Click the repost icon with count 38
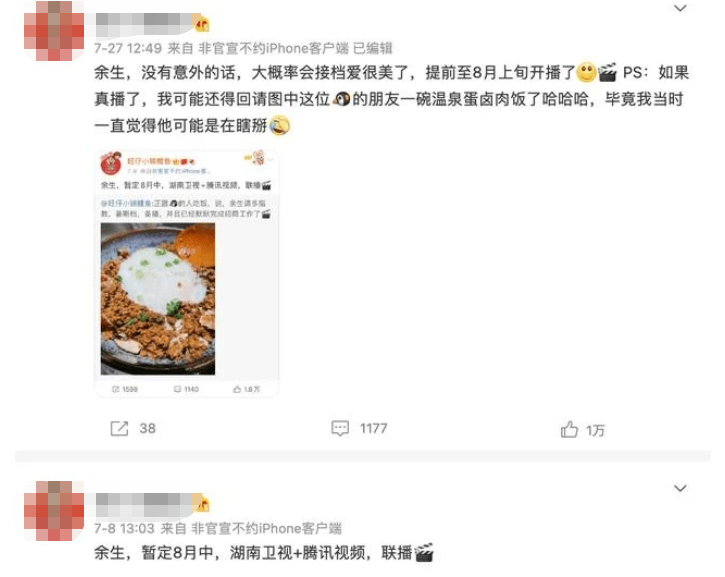 point(119,429)
